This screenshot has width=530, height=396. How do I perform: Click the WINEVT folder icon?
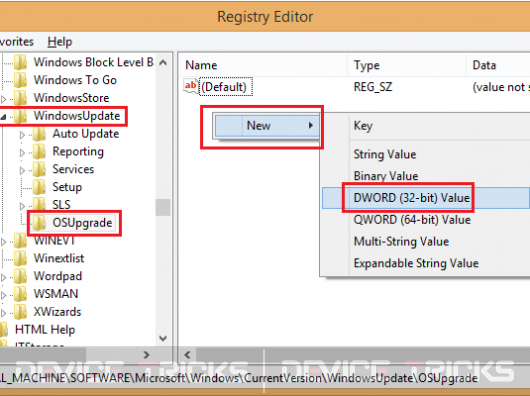21,241
